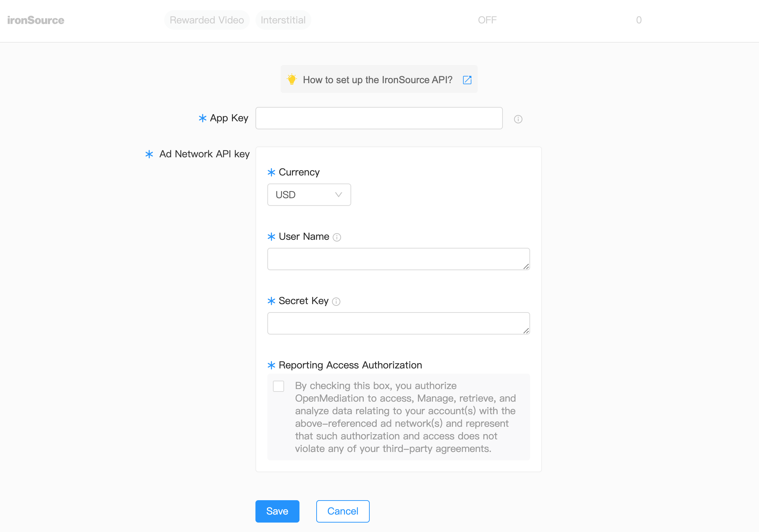Image resolution: width=759 pixels, height=532 pixels.
Task: Click the Save button
Action: coord(277,511)
